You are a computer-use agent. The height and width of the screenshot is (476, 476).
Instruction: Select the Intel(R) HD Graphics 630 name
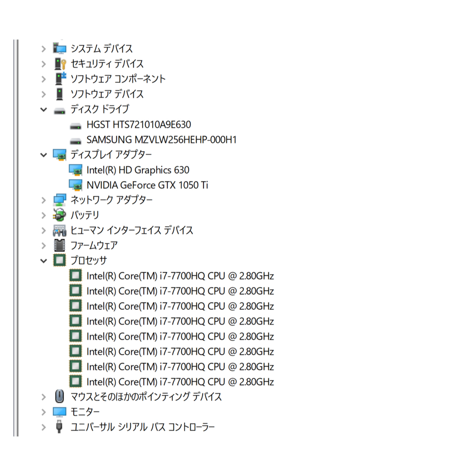pyautogui.click(x=138, y=170)
